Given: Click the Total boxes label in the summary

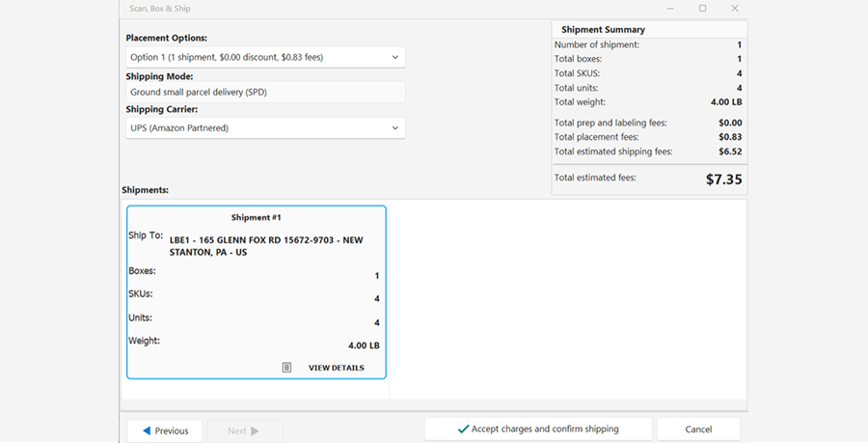Looking at the screenshot, I should pyautogui.click(x=578, y=59).
